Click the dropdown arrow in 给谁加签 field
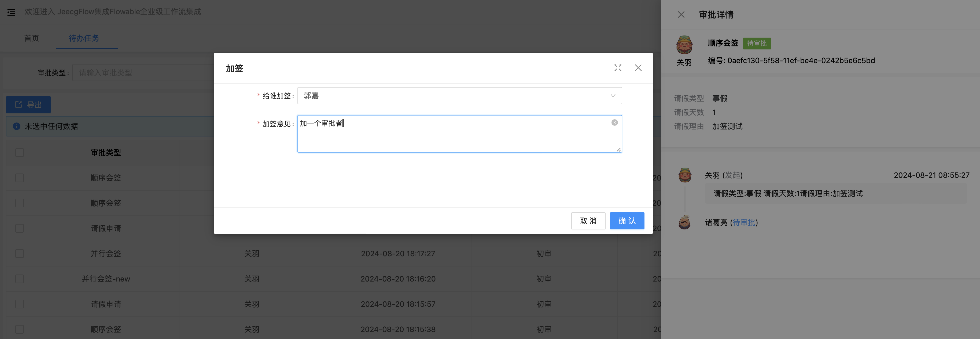Viewport: 980px width, 339px height. click(613, 96)
